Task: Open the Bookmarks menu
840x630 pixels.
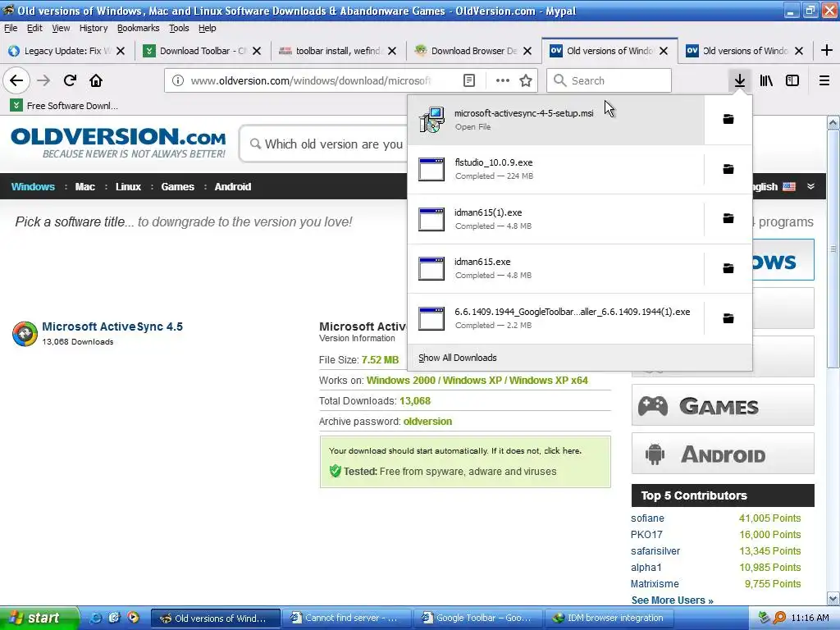Action: (x=138, y=28)
